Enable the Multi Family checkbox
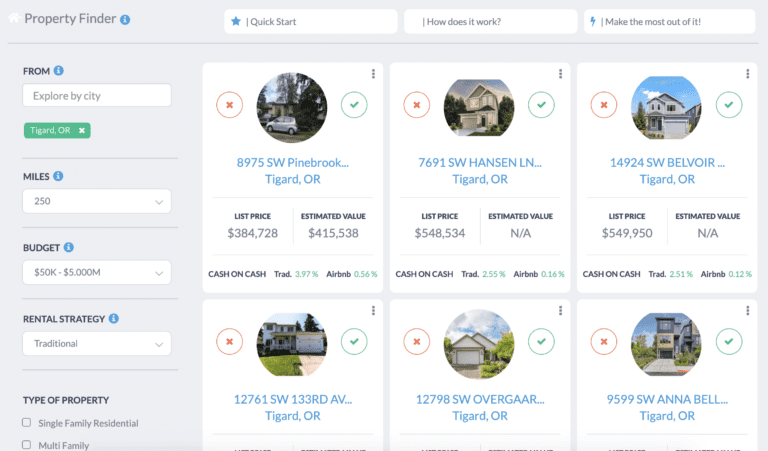The width and height of the screenshot is (768, 451). [x=27, y=445]
